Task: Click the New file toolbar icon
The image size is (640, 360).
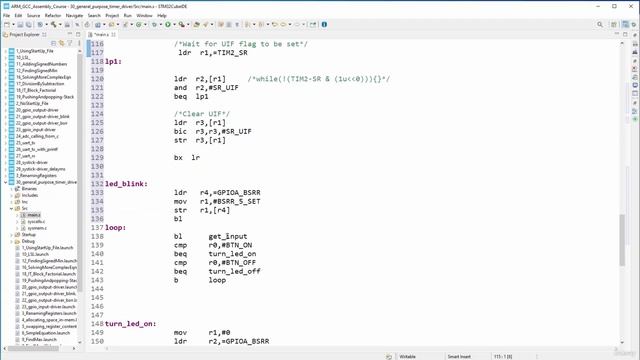Action: click(x=7, y=24)
